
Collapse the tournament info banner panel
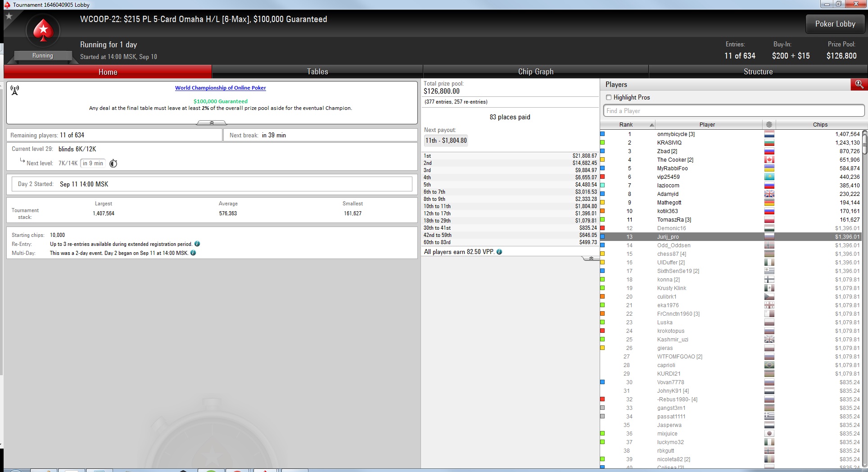click(212, 123)
